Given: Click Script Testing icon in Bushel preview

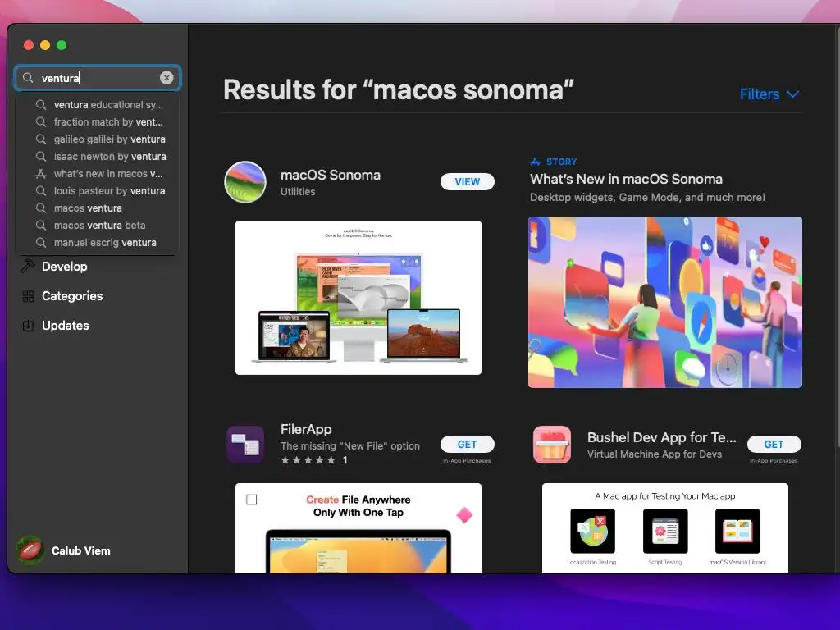Looking at the screenshot, I should click(665, 531).
